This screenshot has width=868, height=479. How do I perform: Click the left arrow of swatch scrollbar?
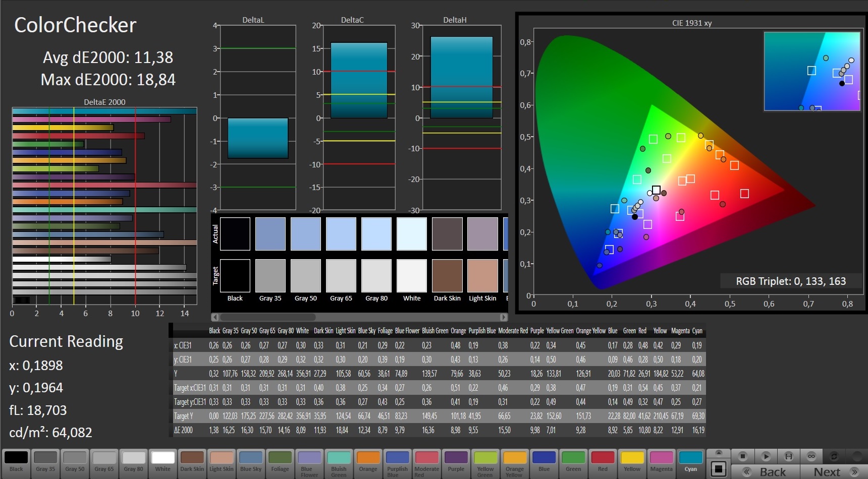tap(215, 317)
